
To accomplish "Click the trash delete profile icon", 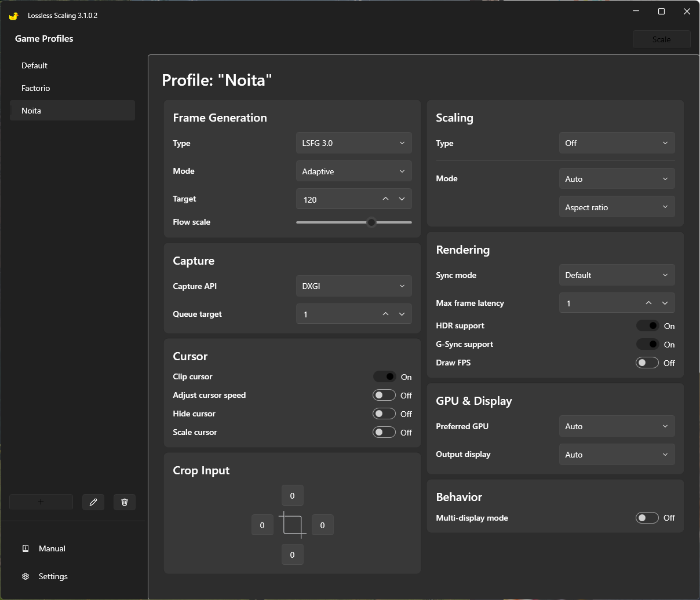I will [x=125, y=502].
